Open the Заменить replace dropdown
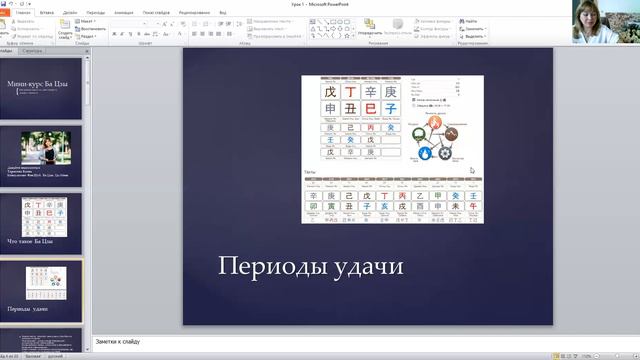This screenshot has height=360, width=640. pos(473,29)
